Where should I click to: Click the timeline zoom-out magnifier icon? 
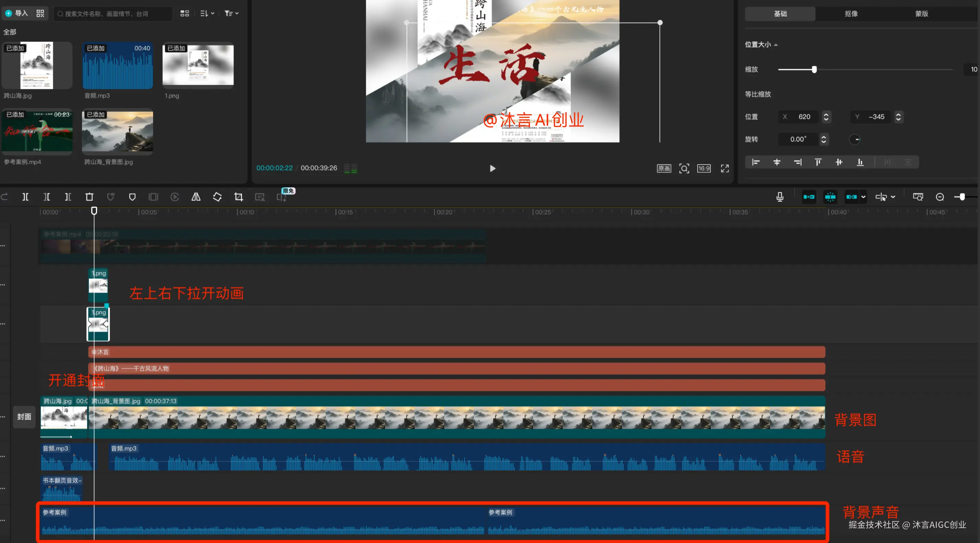coord(940,197)
